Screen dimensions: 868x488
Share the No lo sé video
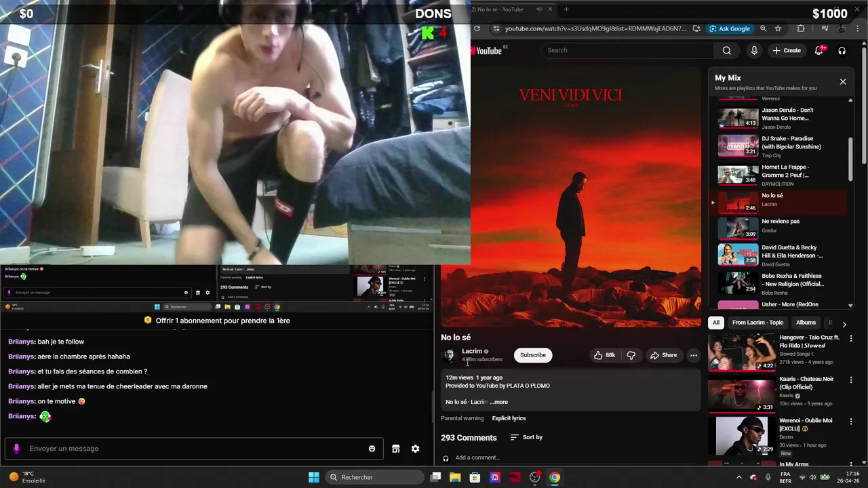(x=663, y=355)
